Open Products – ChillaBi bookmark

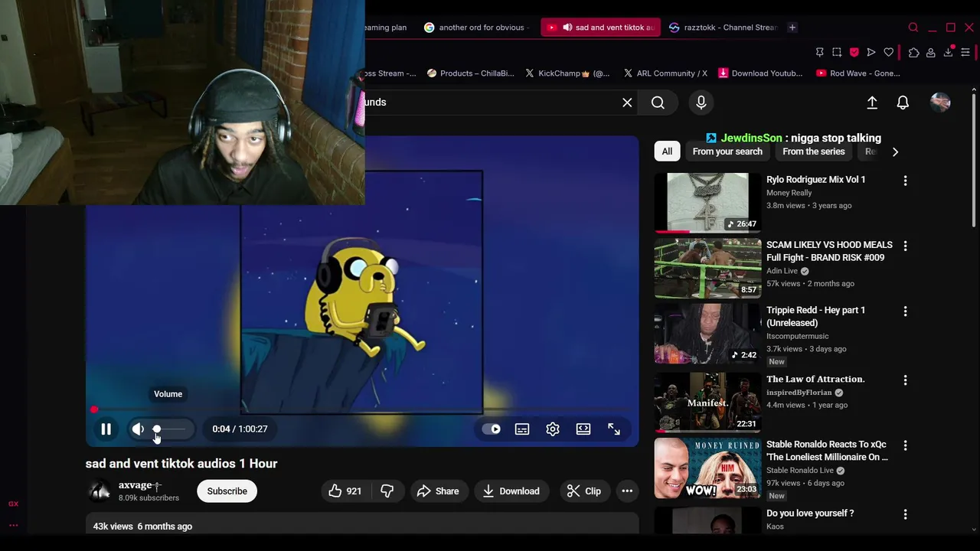click(x=471, y=73)
